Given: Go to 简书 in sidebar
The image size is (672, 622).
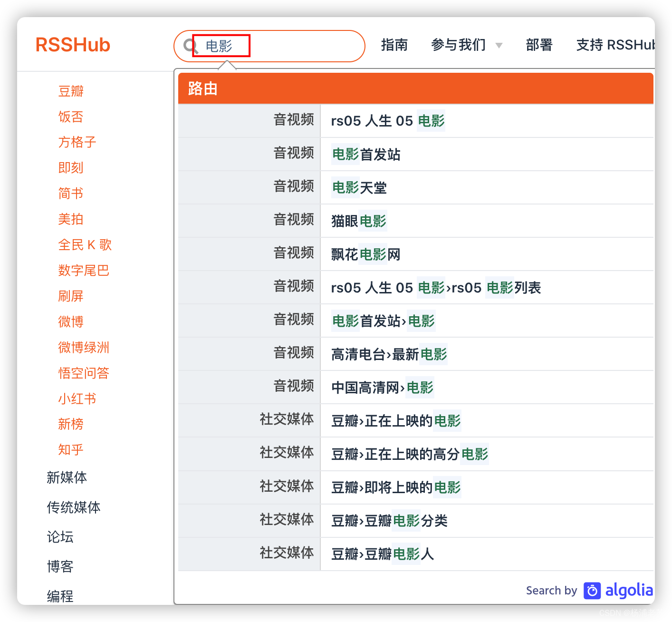Looking at the screenshot, I should (x=71, y=193).
